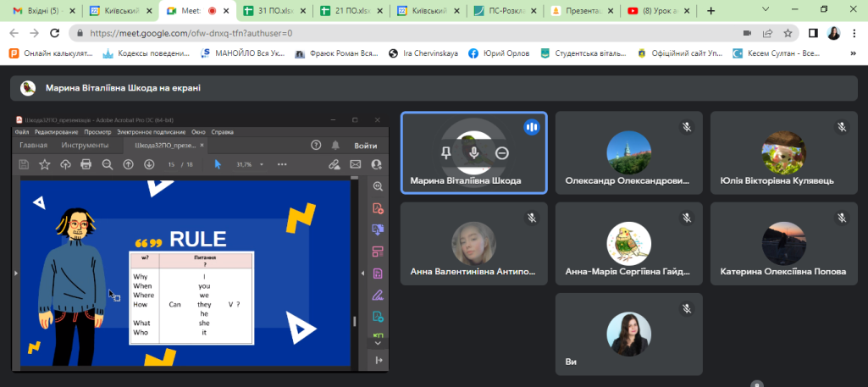The image size is (868, 387).
Task: Open the Кодексы поведени... bookmark
Action: click(146, 53)
